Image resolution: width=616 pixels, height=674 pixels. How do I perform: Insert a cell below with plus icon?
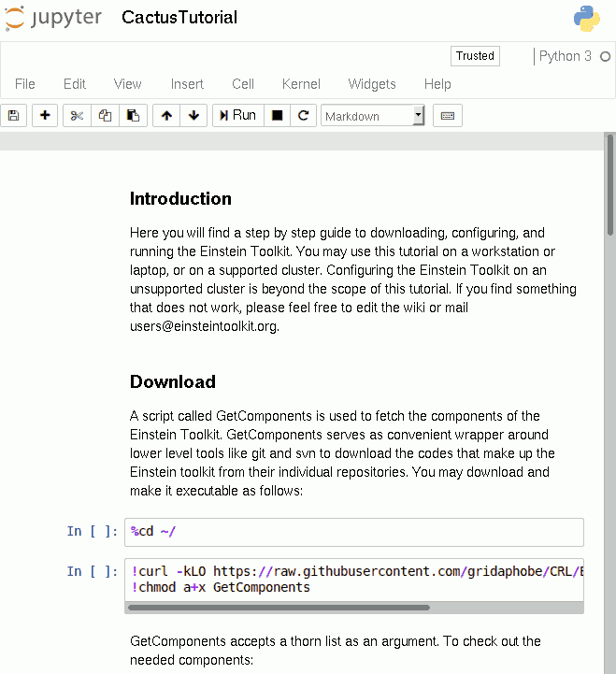pyautogui.click(x=45, y=115)
